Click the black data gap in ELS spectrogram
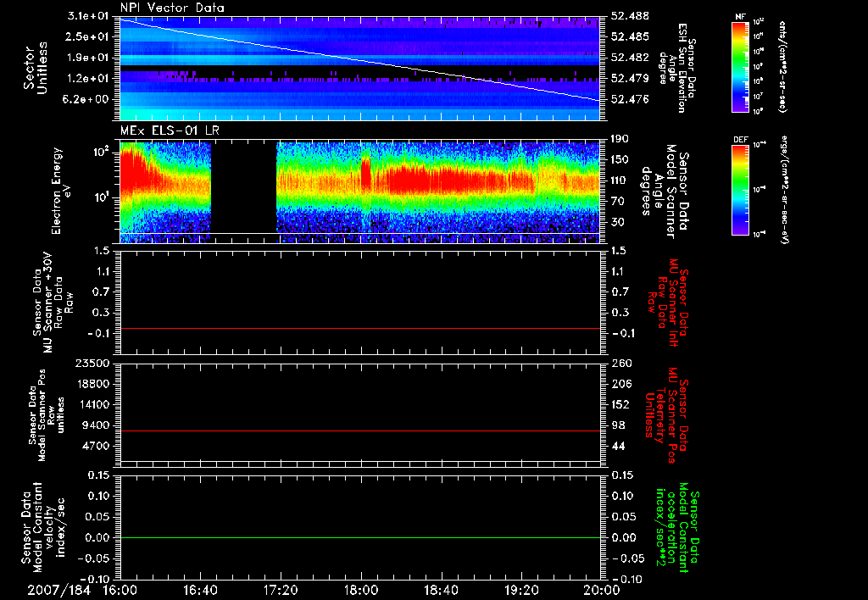Image resolution: width=868 pixels, height=600 pixels. tap(243, 188)
